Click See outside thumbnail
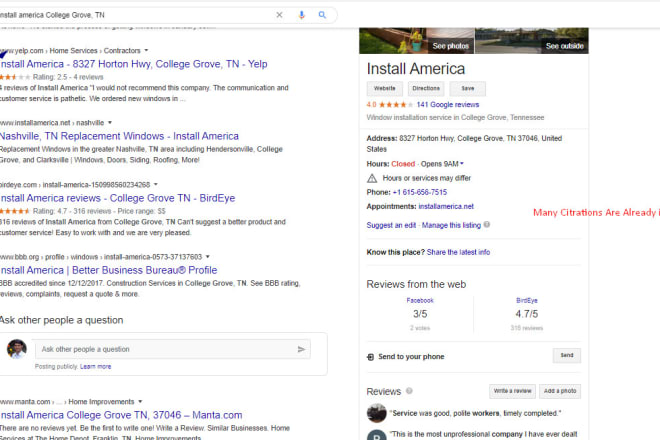The width and height of the screenshot is (660, 440). pos(532,41)
